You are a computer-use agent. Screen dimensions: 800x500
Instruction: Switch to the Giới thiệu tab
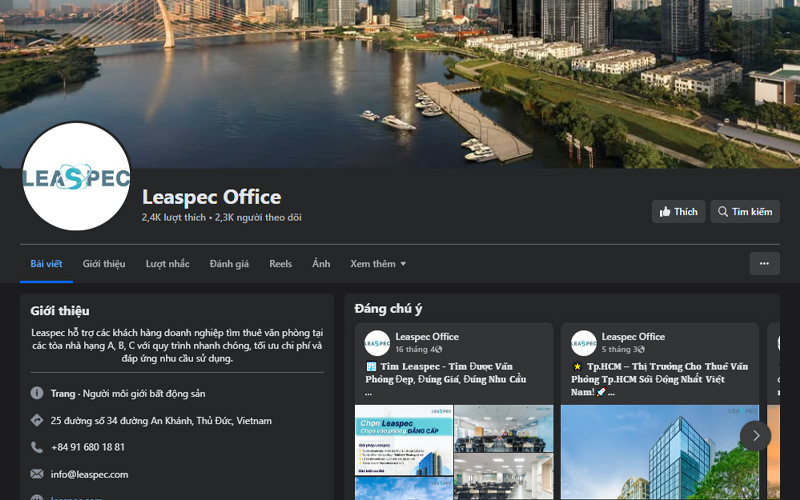click(x=104, y=264)
